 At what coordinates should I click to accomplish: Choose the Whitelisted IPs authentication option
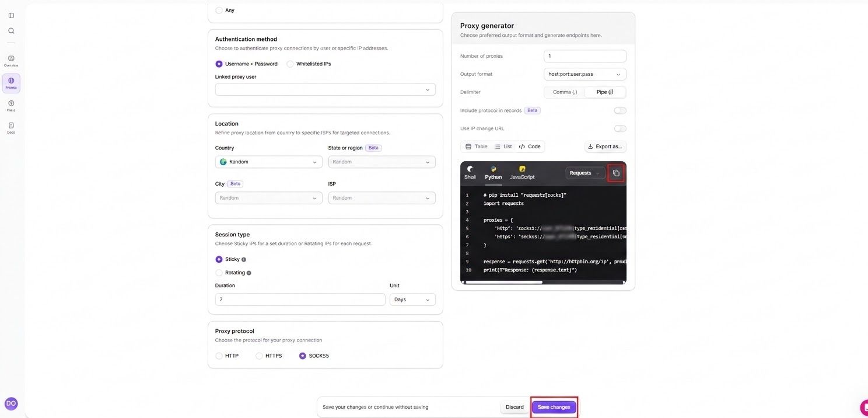(290, 64)
